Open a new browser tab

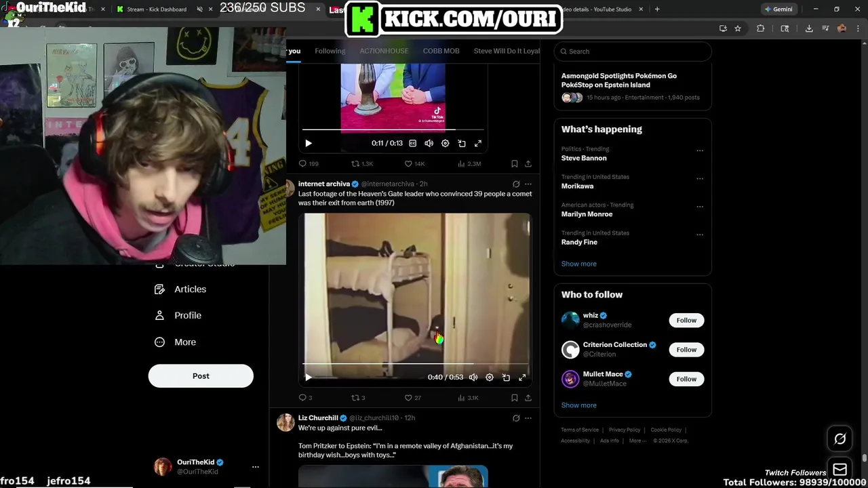656,9
